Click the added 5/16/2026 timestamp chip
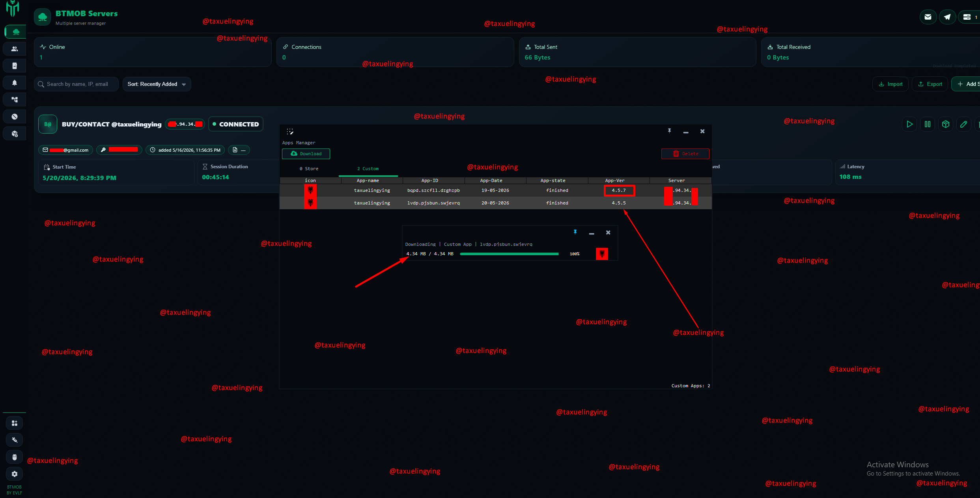The image size is (980, 498). (185, 150)
